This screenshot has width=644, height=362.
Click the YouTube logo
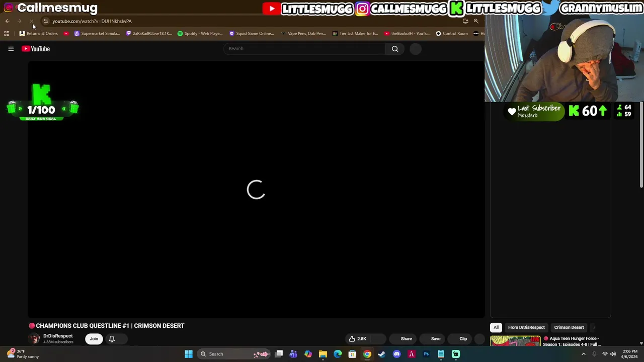pyautogui.click(x=36, y=49)
